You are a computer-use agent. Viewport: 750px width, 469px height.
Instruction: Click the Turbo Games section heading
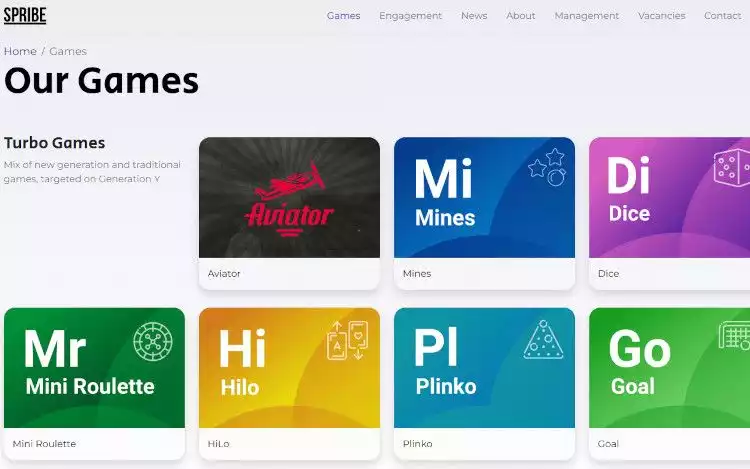55,143
